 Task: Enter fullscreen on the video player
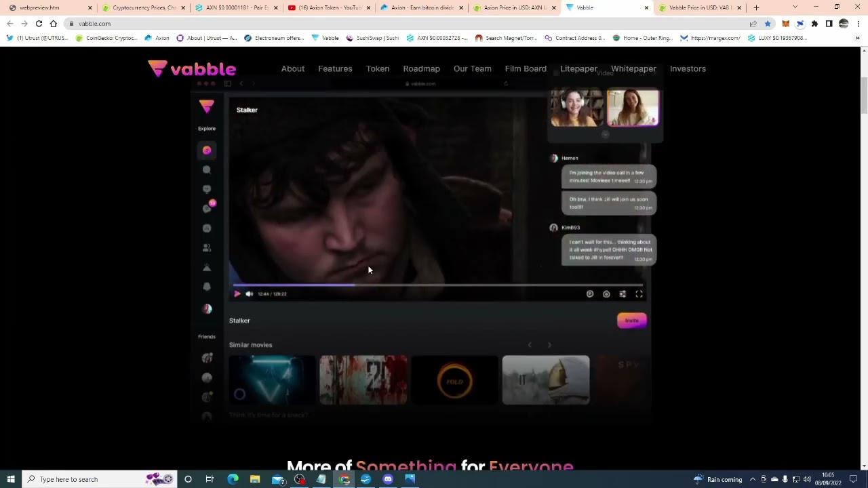point(639,294)
